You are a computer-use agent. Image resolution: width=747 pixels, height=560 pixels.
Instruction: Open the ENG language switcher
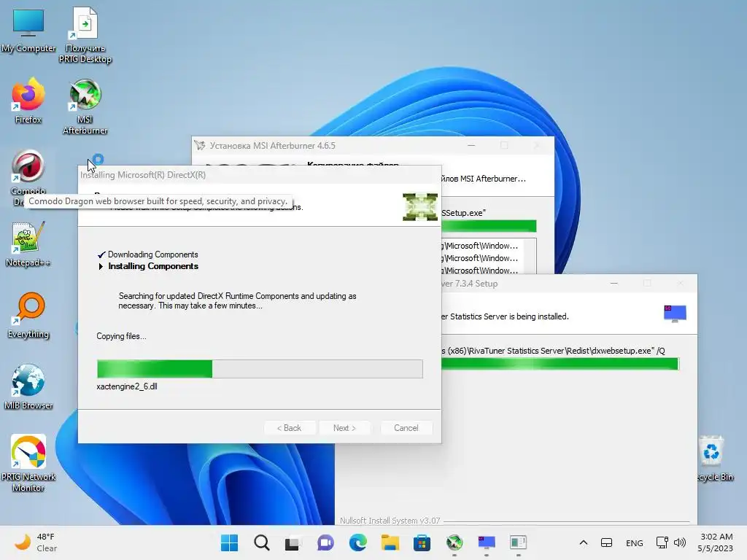tap(634, 542)
